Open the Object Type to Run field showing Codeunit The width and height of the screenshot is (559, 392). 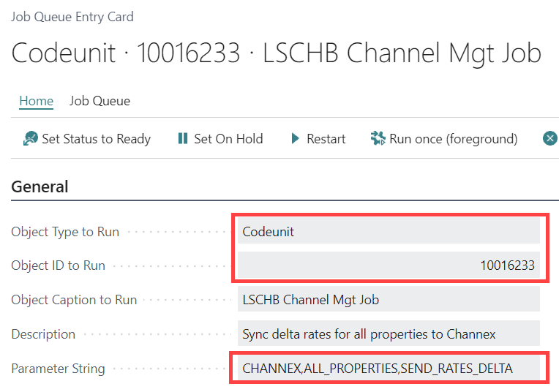click(388, 232)
